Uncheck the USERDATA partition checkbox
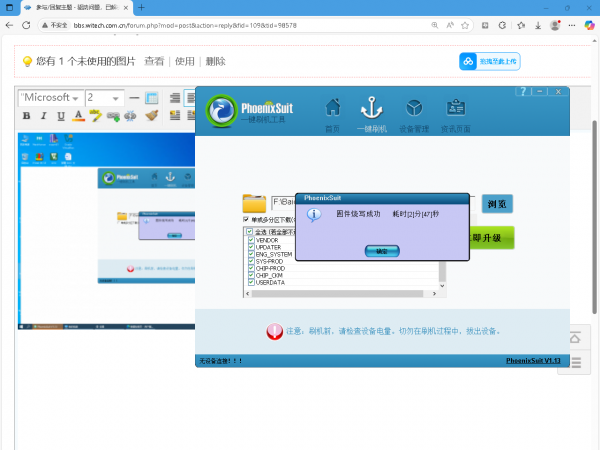This screenshot has height=450, width=600. pos(251,282)
